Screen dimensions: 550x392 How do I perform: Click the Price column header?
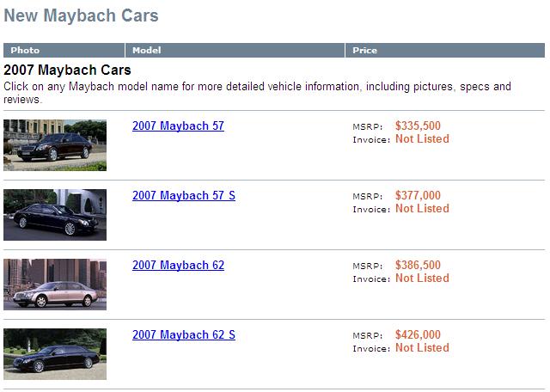[364, 50]
